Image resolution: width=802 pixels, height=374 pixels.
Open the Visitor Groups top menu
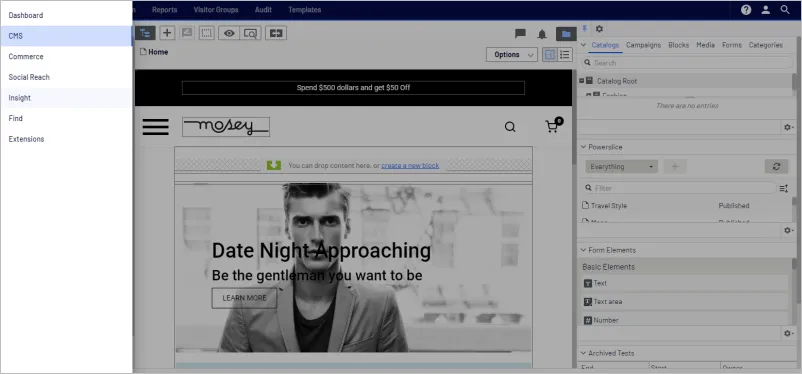pos(216,10)
